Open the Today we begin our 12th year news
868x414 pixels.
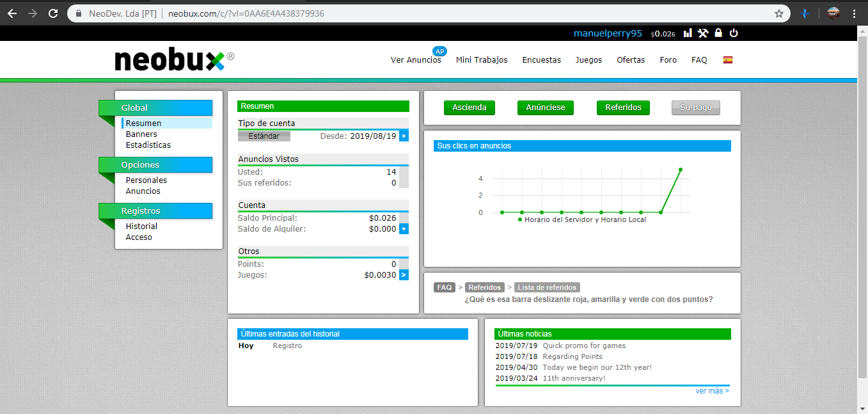pyautogui.click(x=597, y=367)
